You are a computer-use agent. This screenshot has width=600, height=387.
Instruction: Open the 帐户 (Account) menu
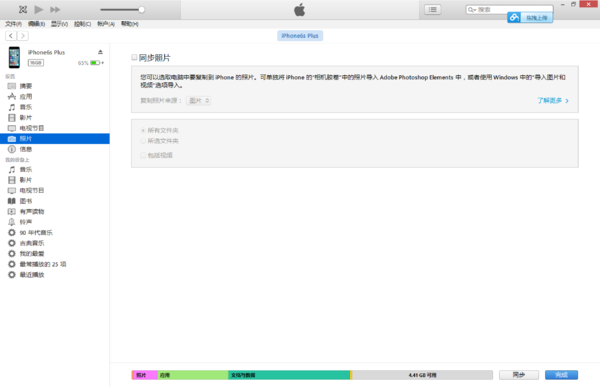[106, 24]
